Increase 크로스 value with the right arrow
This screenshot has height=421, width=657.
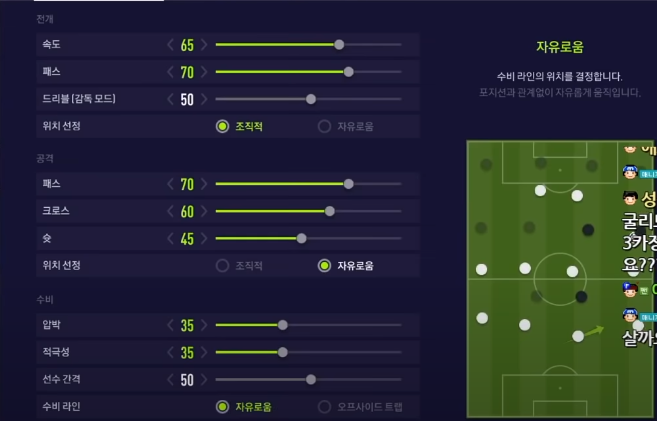click(205, 211)
